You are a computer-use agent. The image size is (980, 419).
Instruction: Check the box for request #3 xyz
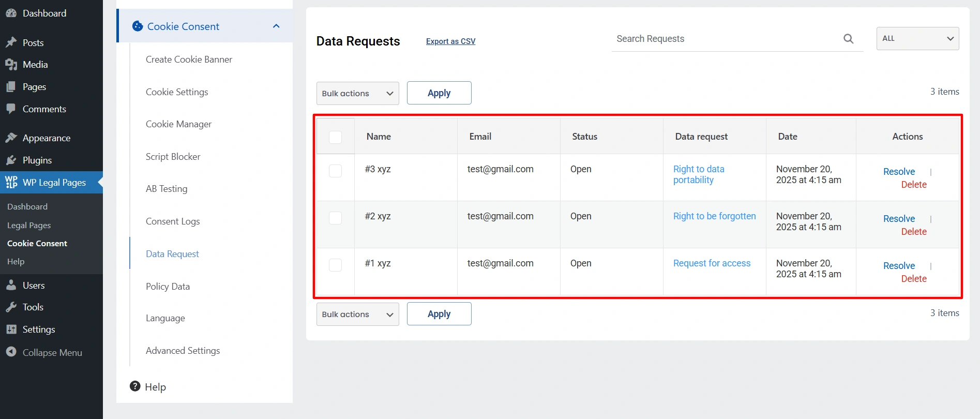pos(336,171)
